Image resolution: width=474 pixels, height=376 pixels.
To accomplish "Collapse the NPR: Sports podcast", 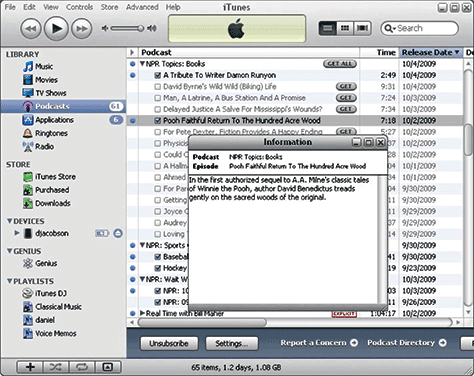I will click(142, 245).
